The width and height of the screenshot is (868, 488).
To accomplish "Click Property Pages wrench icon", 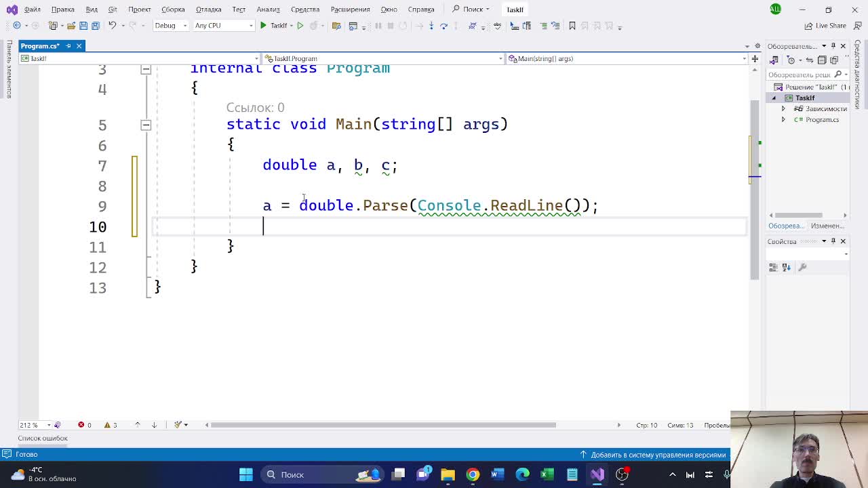I will click(802, 268).
